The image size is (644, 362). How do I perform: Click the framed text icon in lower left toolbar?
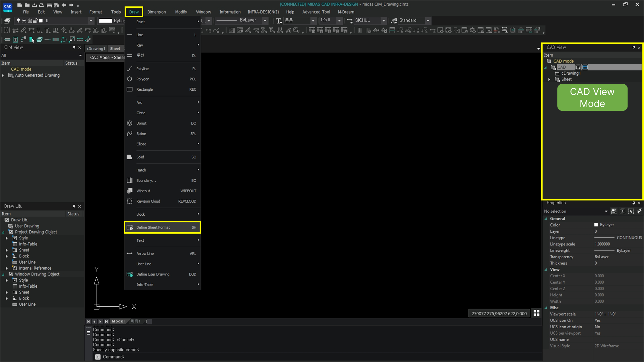point(15,40)
